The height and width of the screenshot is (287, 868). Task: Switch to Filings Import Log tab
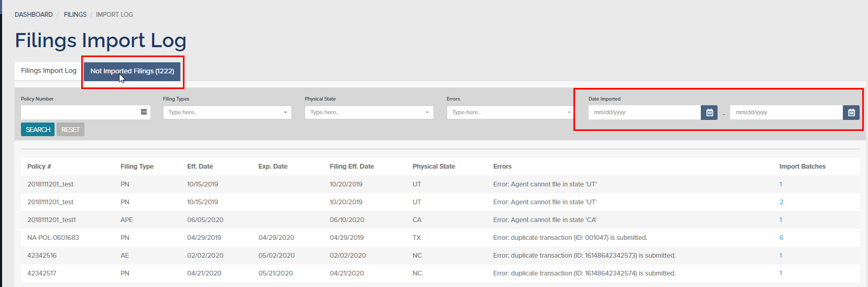point(49,71)
